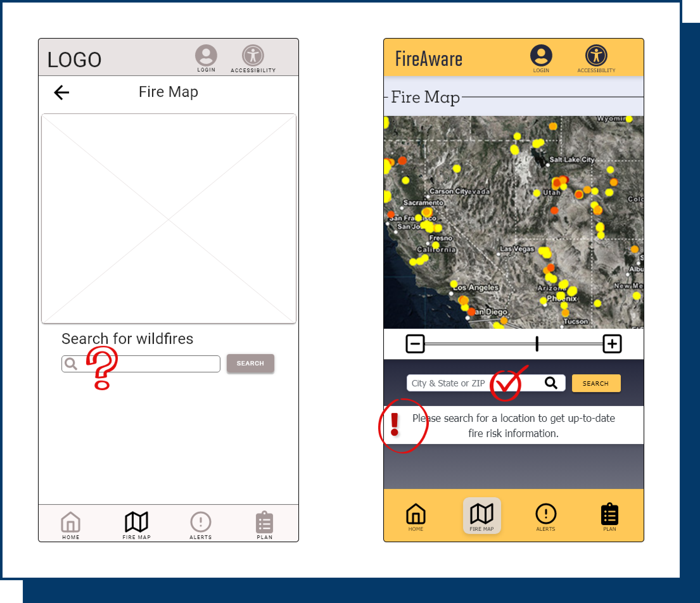Click the red exclamation alert icon
Image resolution: width=700 pixels, height=603 pixels.
click(x=394, y=424)
